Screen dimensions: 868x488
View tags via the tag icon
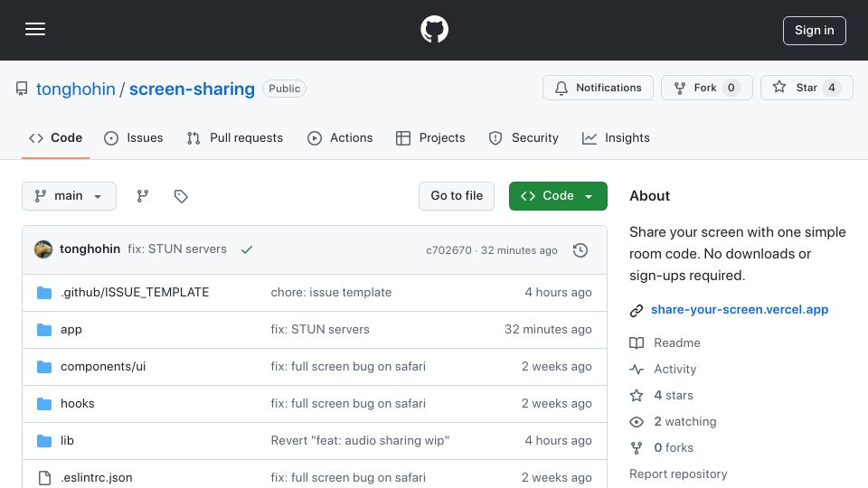coord(181,196)
